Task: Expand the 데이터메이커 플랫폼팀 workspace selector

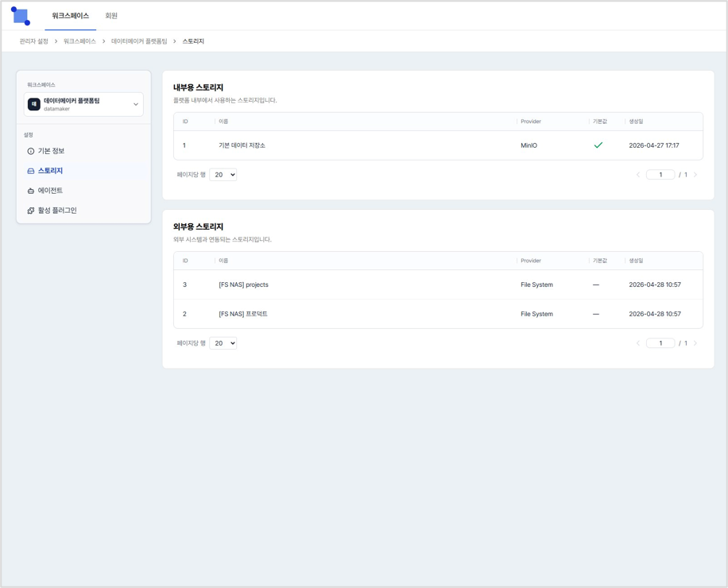Action: [x=83, y=104]
